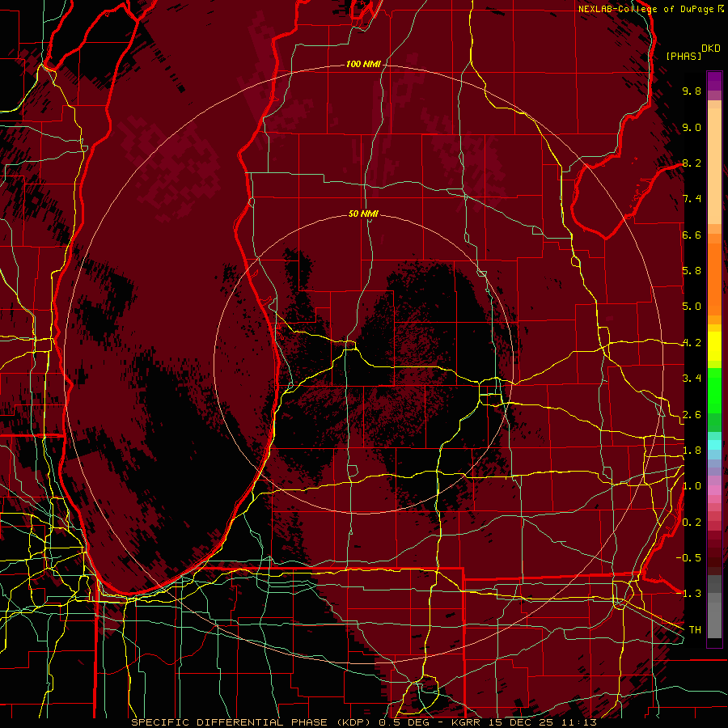This screenshot has height=728, width=728.
Task: Click the 9.0 legend value
Action: coord(692,128)
